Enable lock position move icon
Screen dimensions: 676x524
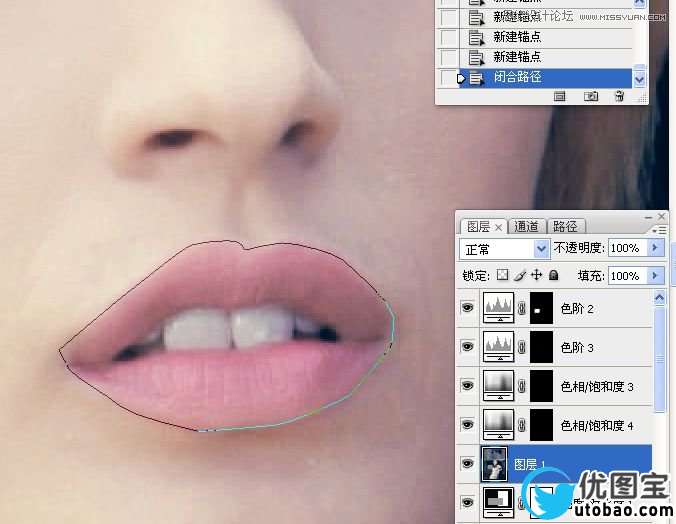click(536, 275)
